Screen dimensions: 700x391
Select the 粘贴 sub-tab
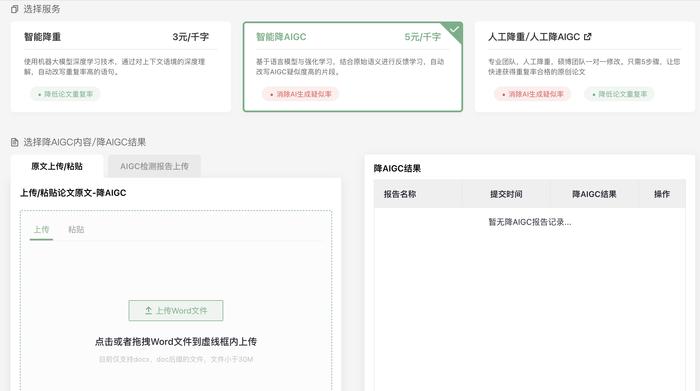[76, 229]
